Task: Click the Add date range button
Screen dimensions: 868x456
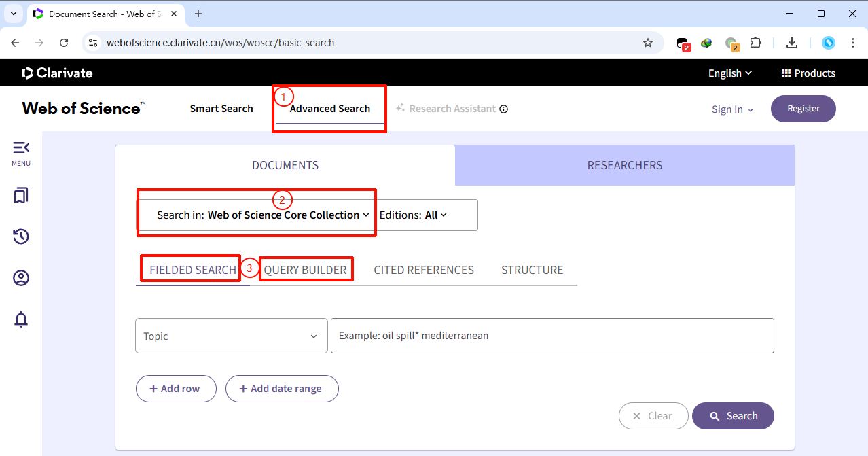Action: point(282,389)
